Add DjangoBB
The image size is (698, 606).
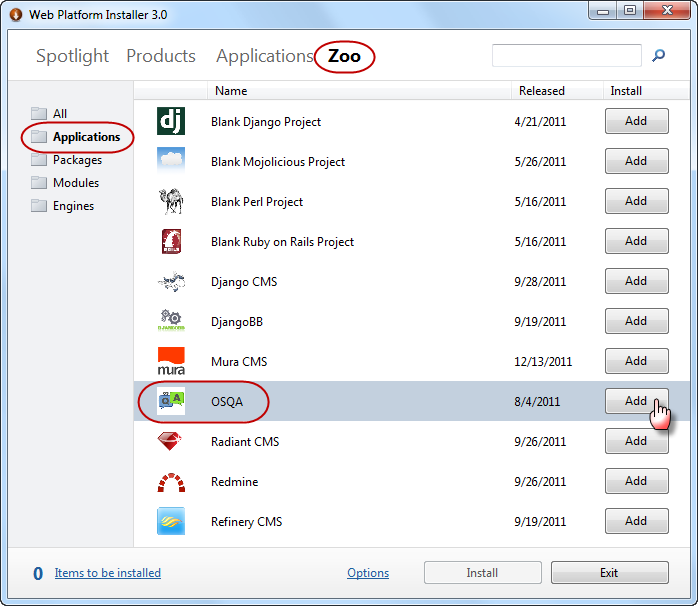(637, 321)
